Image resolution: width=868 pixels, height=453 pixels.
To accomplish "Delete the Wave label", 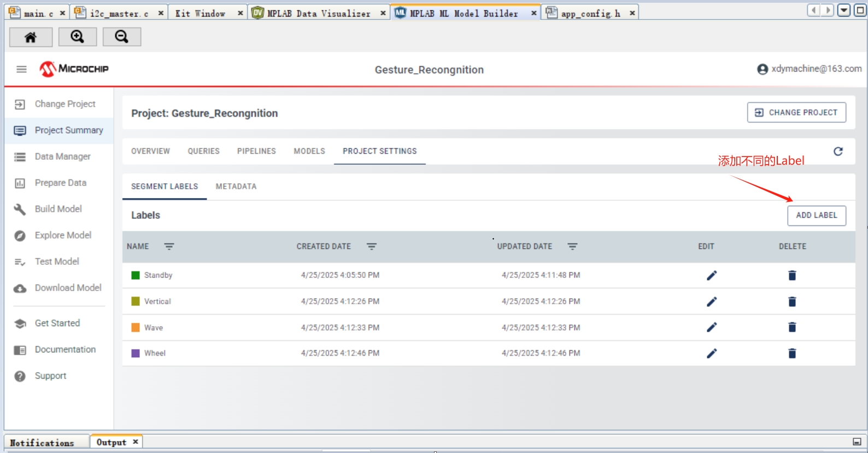I will pos(792,327).
